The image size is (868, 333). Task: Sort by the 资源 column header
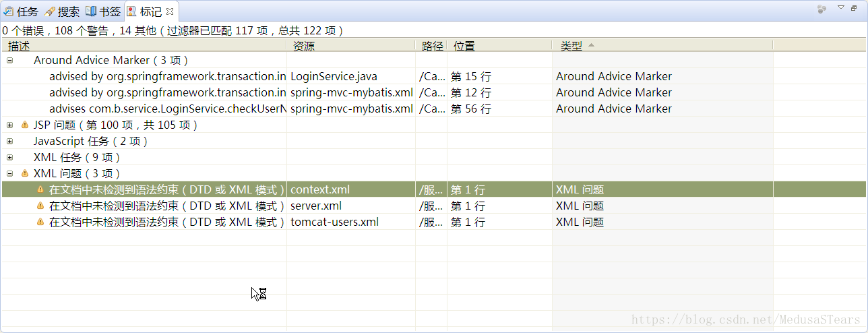tap(351, 46)
